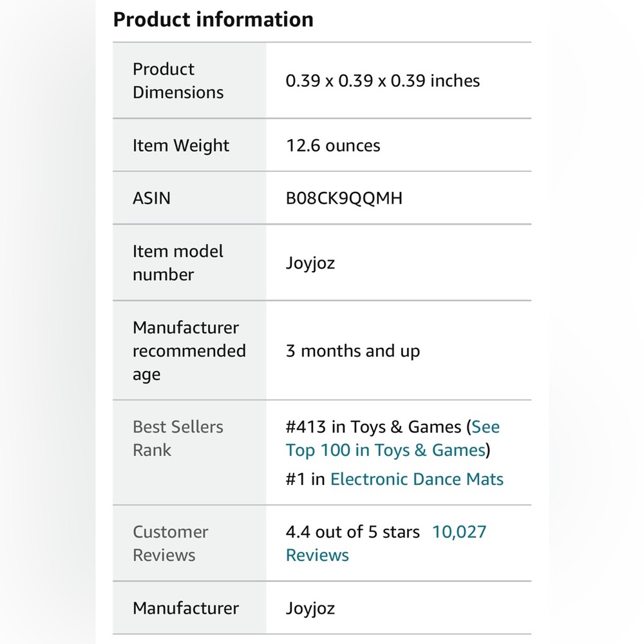The width and height of the screenshot is (644, 644).
Task: Open the 10,027 Reviews link
Action: pos(386,544)
